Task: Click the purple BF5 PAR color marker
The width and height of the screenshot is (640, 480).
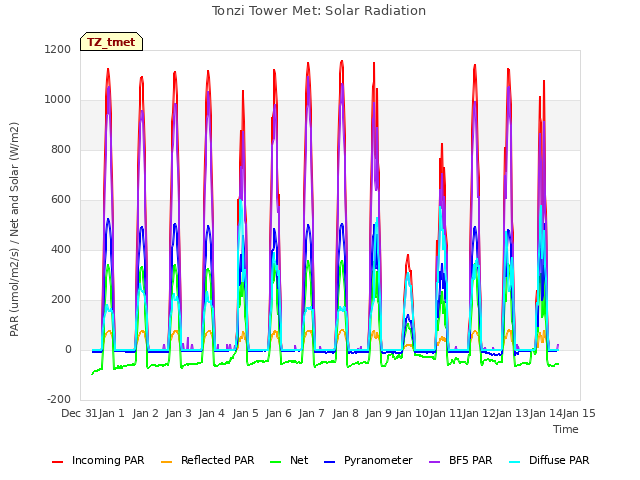Action: [x=434, y=462]
